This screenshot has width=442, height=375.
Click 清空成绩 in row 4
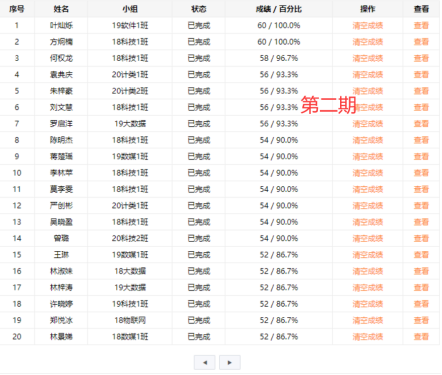click(x=368, y=74)
